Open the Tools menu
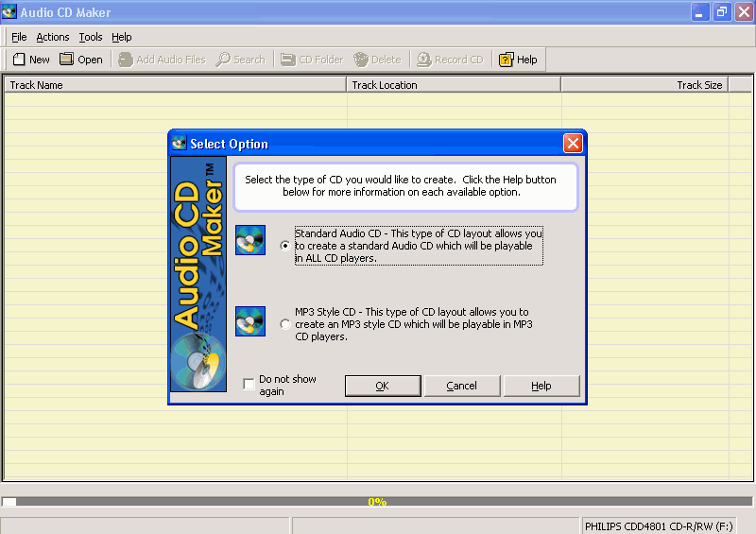Screen dimensions: 756x534 (91, 37)
